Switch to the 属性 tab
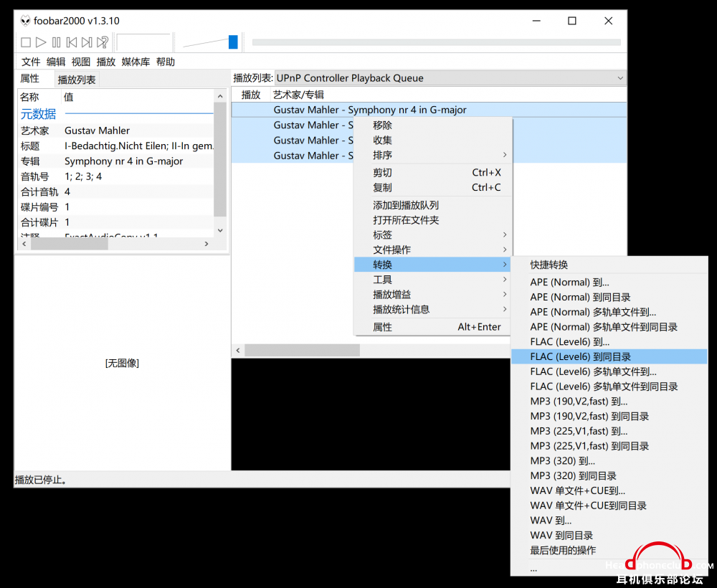Image resolution: width=717 pixels, height=588 pixels. [x=29, y=79]
